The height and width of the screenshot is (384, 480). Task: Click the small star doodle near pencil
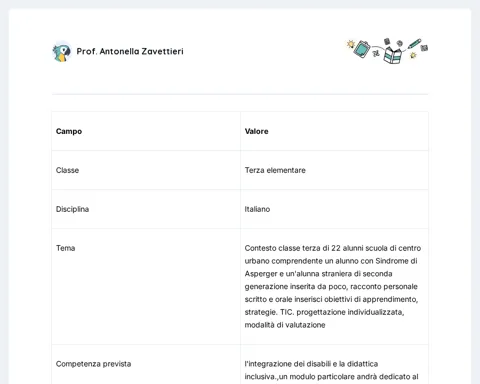pos(413,55)
